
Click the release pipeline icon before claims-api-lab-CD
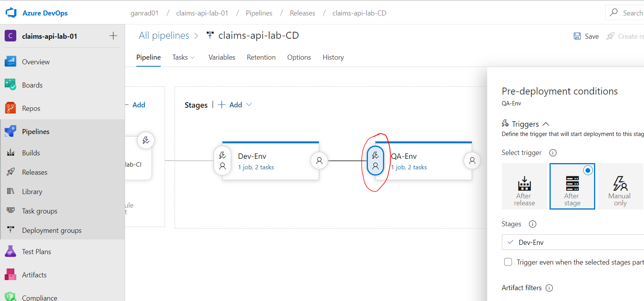pos(210,35)
